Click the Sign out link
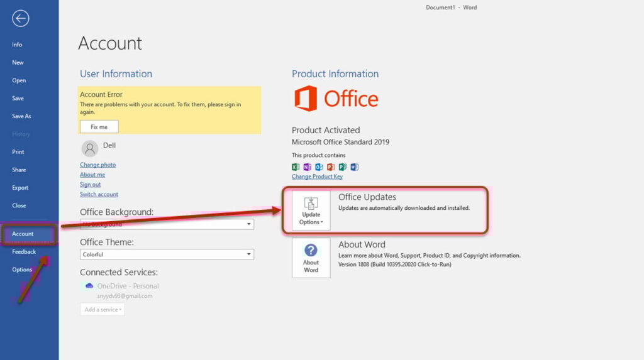This screenshot has height=360, width=644. click(x=90, y=184)
